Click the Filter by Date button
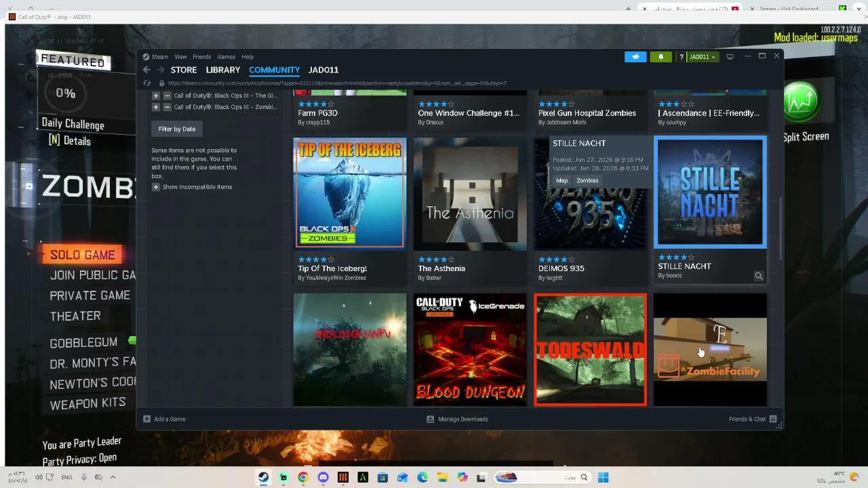Screen dimensions: 868x488 pyautogui.click(x=177, y=129)
